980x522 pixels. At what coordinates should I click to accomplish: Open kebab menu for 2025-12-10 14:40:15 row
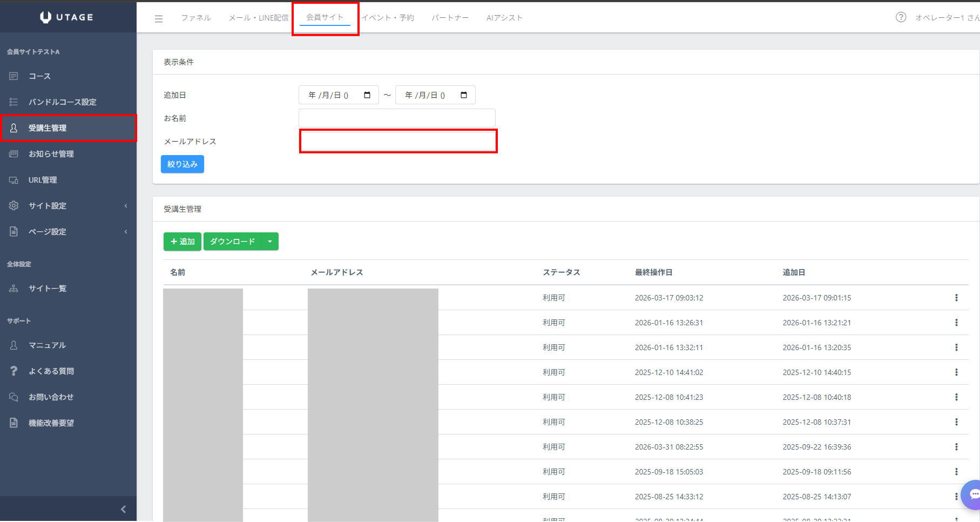click(956, 372)
